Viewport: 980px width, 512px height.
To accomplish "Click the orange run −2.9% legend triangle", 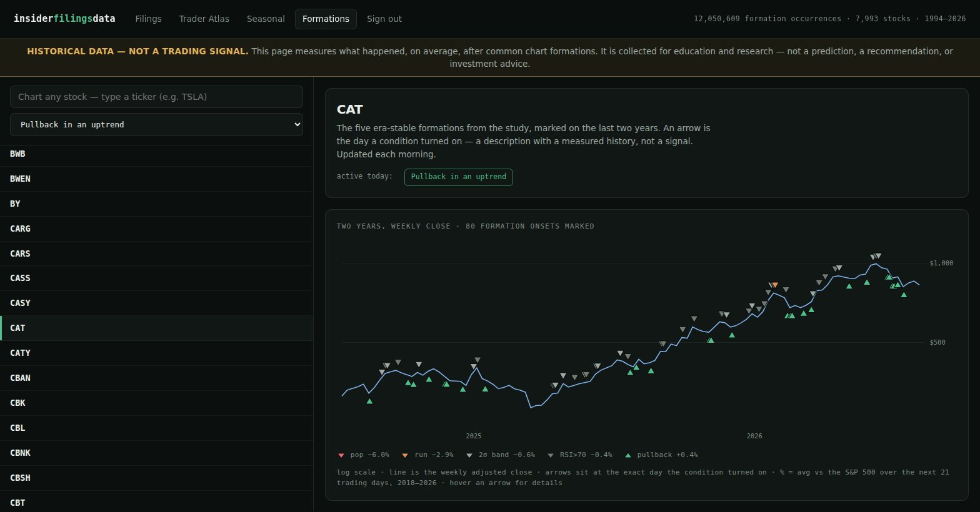I will [x=405, y=455].
